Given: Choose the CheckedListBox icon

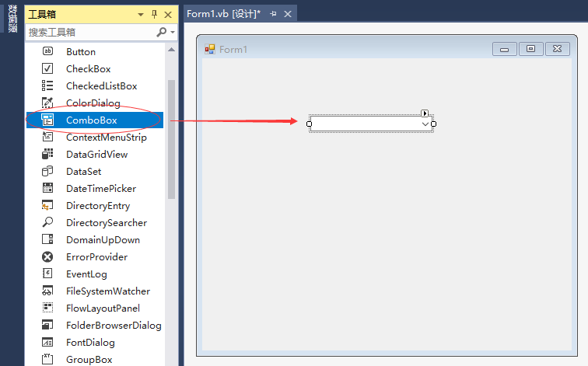Looking at the screenshot, I should tap(47, 85).
